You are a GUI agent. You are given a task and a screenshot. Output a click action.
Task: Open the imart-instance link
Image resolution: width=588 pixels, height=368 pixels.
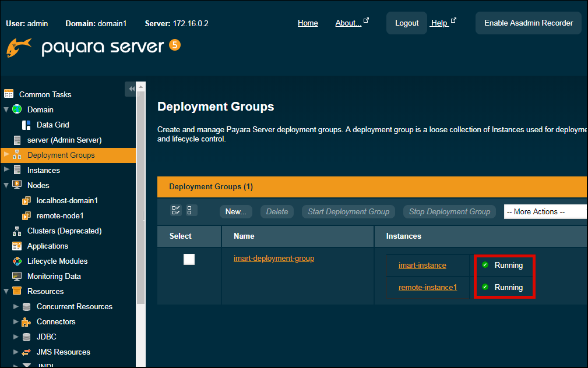422,265
